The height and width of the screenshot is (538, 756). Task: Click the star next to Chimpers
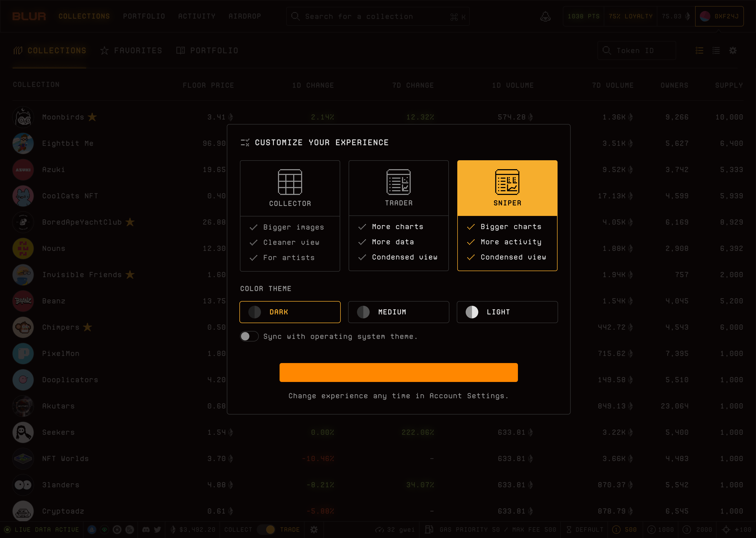pos(87,327)
